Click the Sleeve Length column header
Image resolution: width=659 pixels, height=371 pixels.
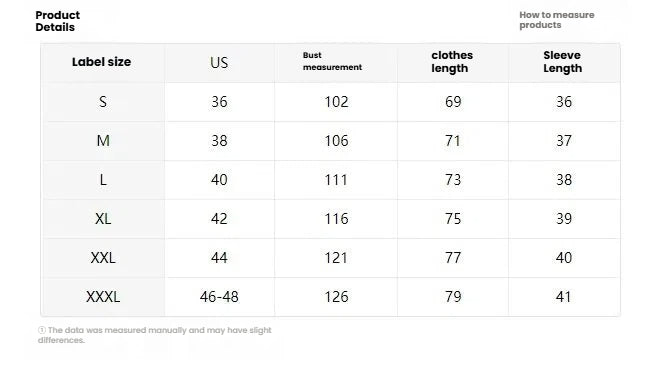coord(562,62)
